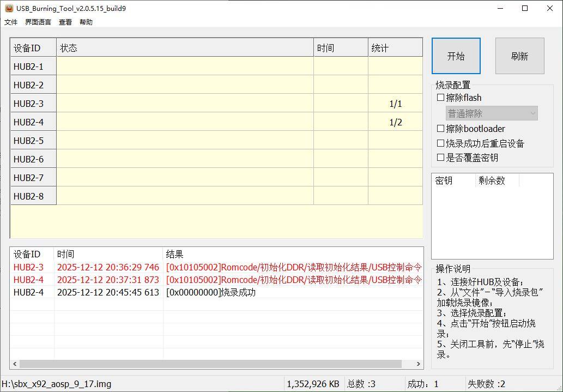
Task: Click the log scrollbar left arrow
Action: tap(15, 364)
